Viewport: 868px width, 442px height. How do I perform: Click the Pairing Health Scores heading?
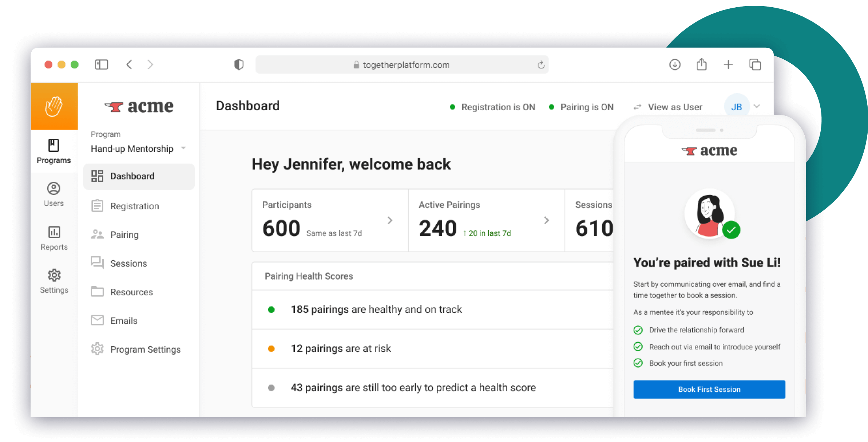(x=309, y=276)
